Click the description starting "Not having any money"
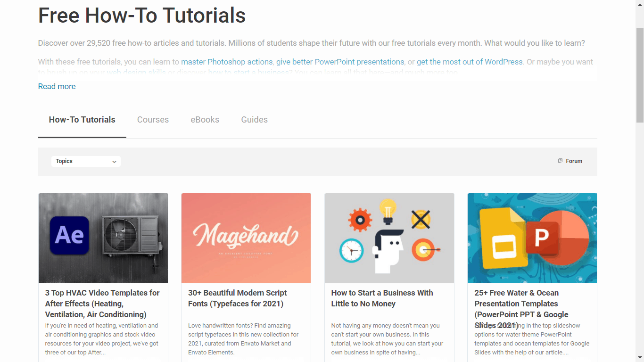Image resolution: width=644 pixels, height=362 pixels. tap(387, 339)
